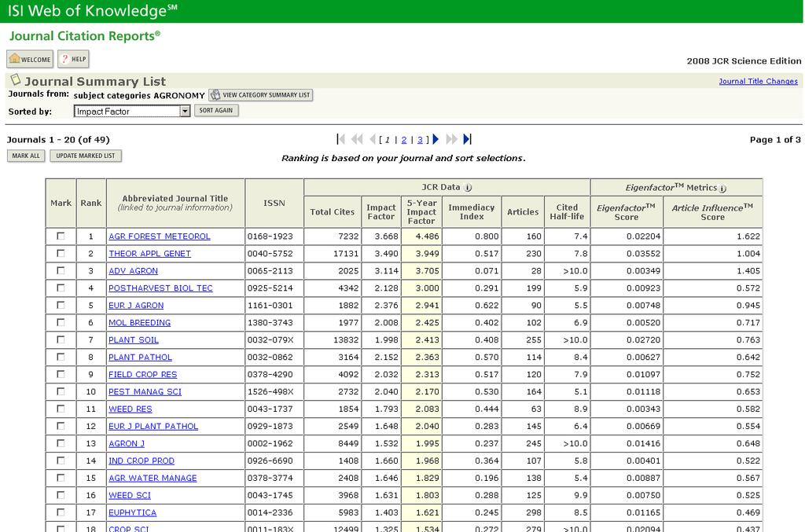Open AGR WATER MANAGE journal link
This screenshot has width=805, height=532.
(x=153, y=478)
